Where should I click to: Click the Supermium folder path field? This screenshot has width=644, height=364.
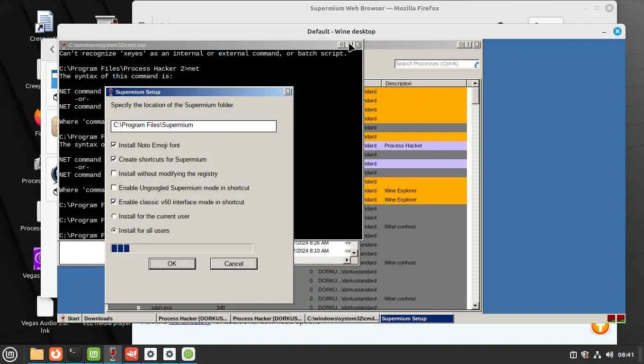coord(193,126)
